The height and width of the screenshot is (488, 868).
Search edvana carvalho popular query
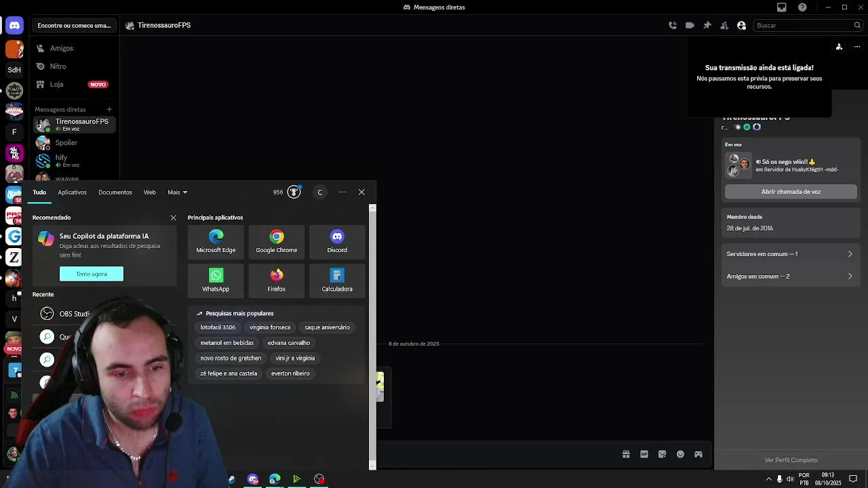click(289, 343)
